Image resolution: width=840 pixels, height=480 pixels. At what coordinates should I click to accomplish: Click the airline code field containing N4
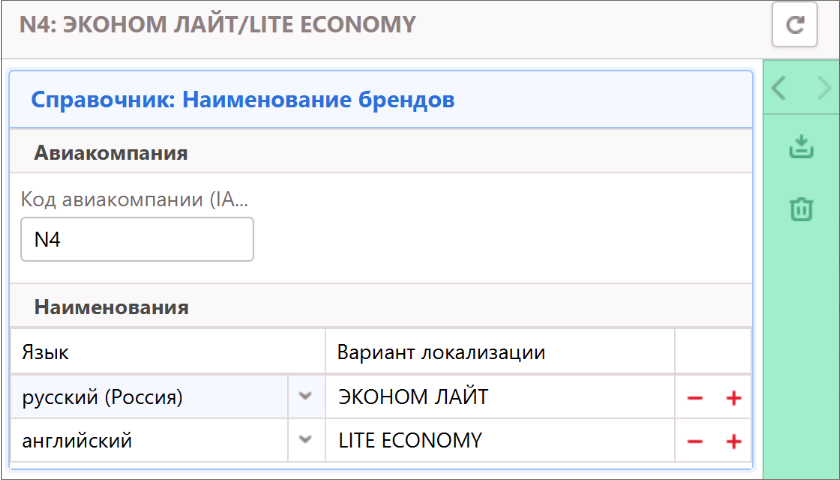coord(137,240)
